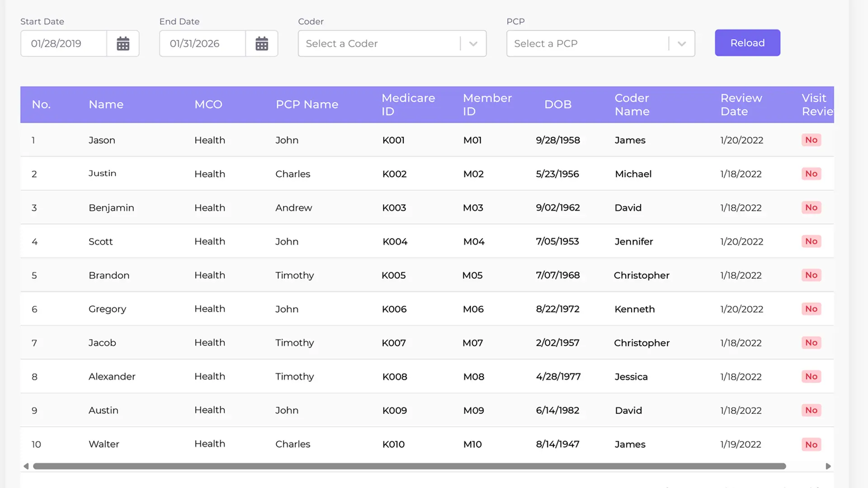Viewport: 868px width, 488px height.
Task: Click coder name Jennifer in Scott's row
Action: point(633,242)
